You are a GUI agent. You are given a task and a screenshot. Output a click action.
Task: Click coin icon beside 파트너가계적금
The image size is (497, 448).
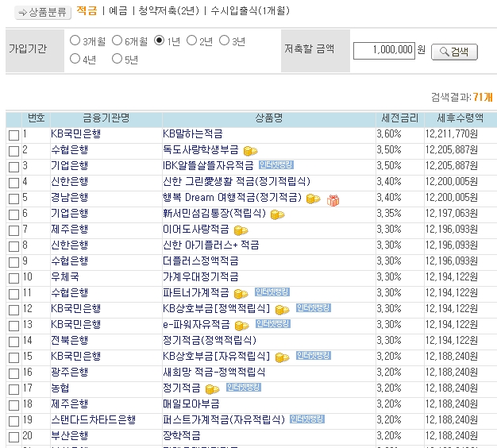coord(241,294)
